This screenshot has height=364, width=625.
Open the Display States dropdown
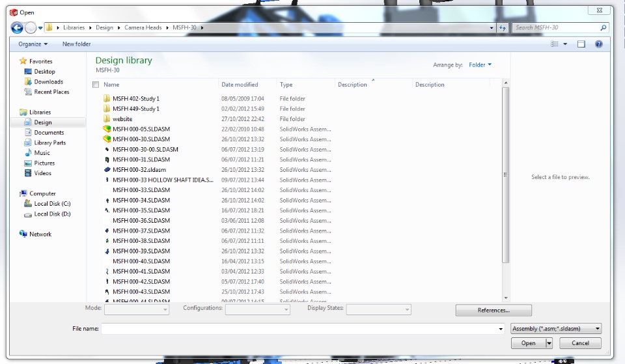(378, 309)
